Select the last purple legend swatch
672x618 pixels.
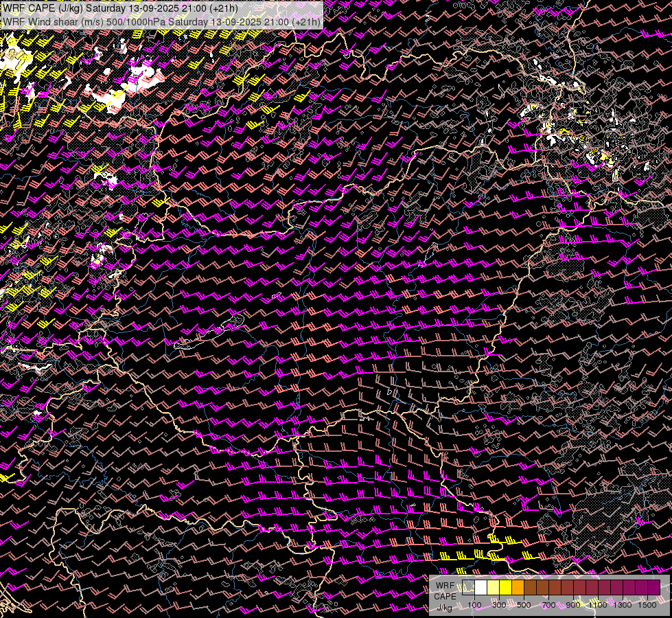coord(654,587)
